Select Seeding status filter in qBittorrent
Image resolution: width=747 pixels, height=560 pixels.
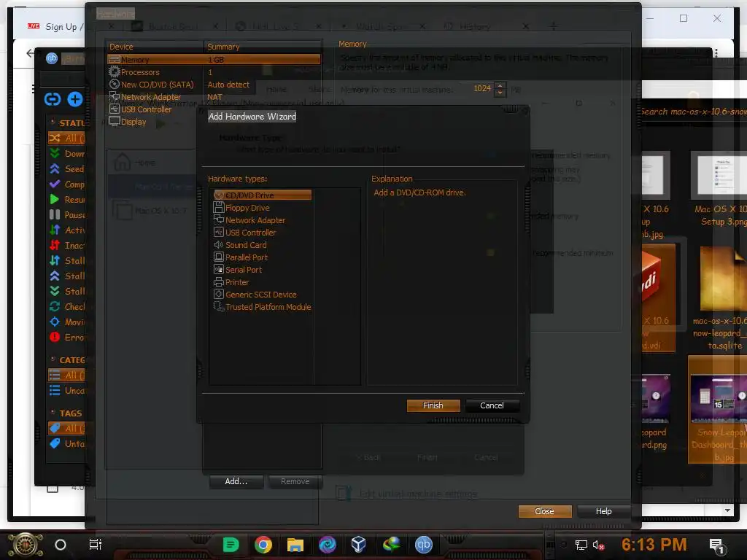(x=66, y=169)
